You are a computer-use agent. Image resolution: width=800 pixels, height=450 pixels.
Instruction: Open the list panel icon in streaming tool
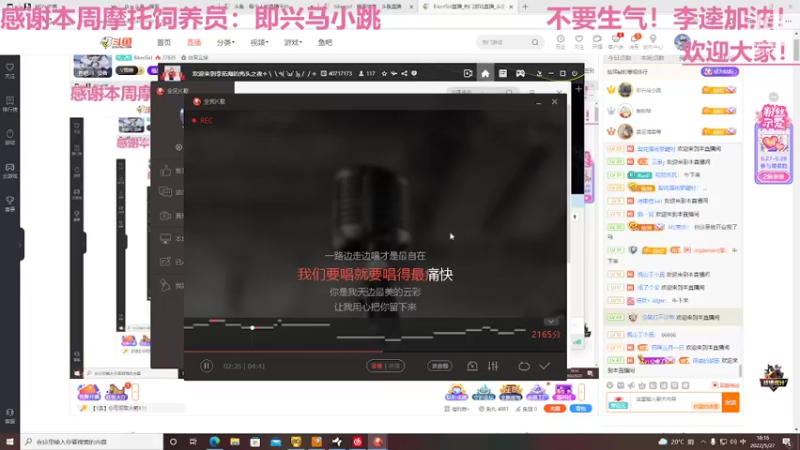coord(503,73)
